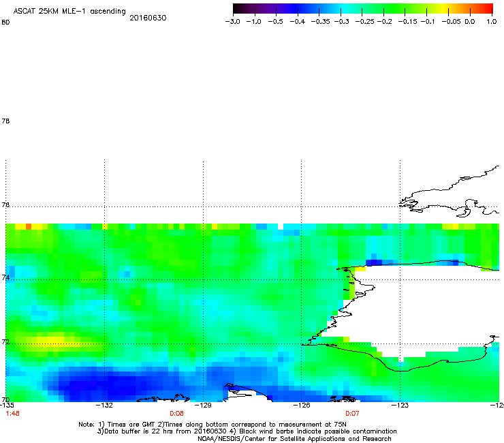Pick the yellow segment of the color bar

[445, 8]
